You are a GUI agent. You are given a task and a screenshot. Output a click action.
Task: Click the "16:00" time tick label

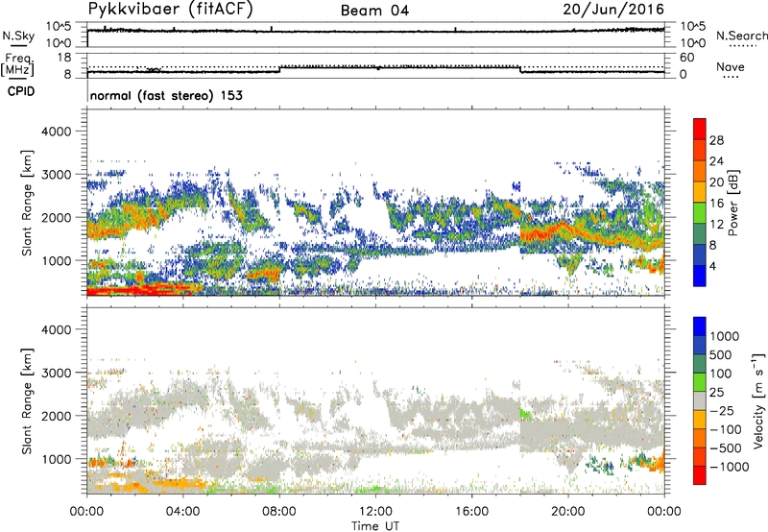pos(471,512)
